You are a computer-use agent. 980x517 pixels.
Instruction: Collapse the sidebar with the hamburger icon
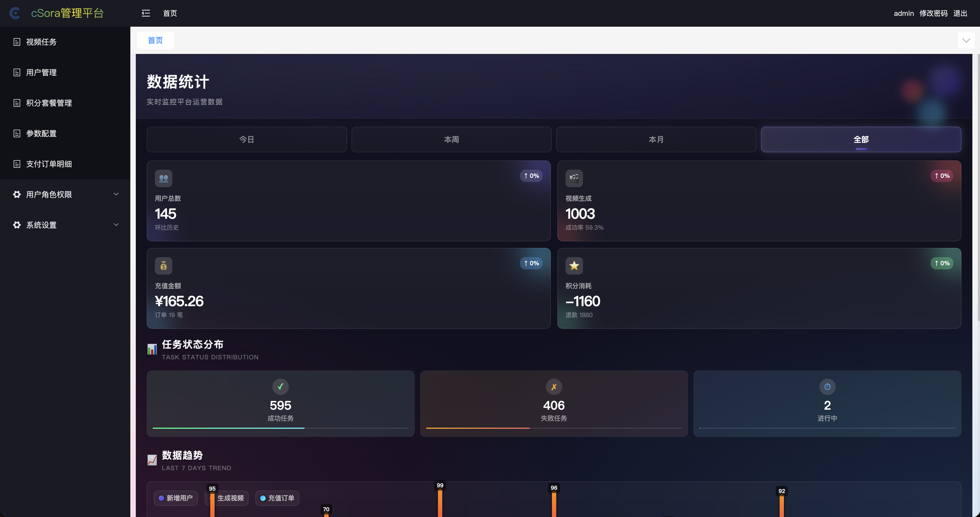(x=146, y=13)
